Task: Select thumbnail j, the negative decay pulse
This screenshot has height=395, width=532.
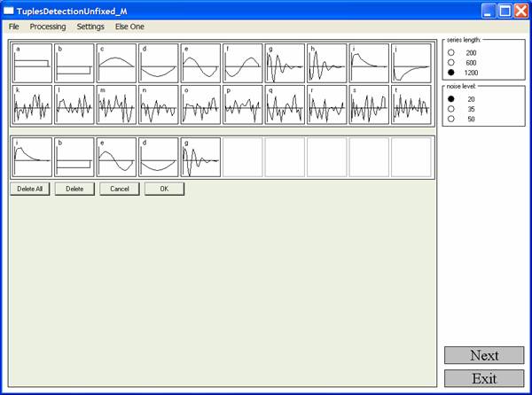Action: coord(411,63)
